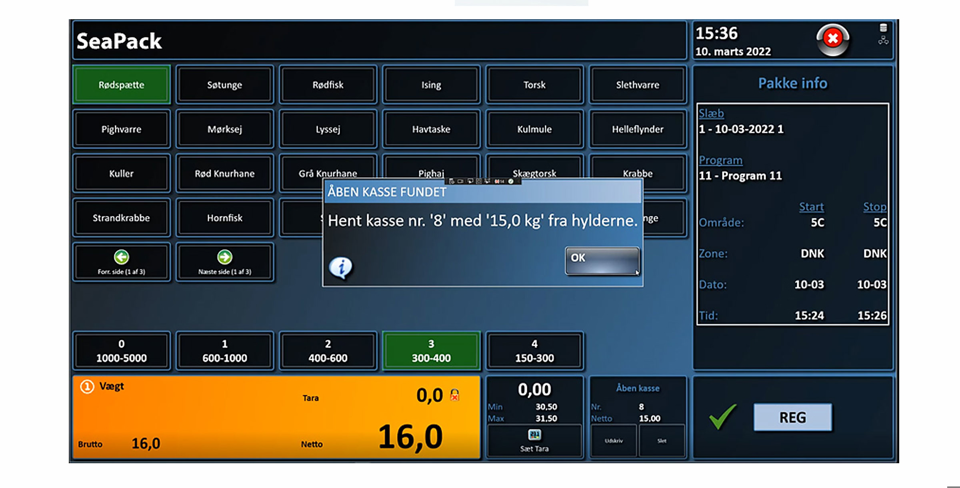Select the Rødspætte fish species

[121, 85]
